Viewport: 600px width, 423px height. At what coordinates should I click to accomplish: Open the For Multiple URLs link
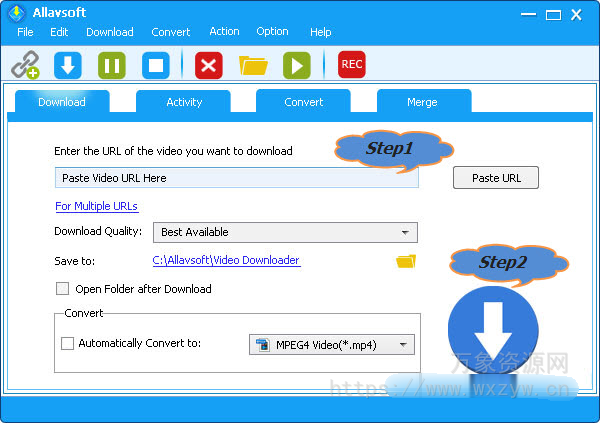(96, 206)
